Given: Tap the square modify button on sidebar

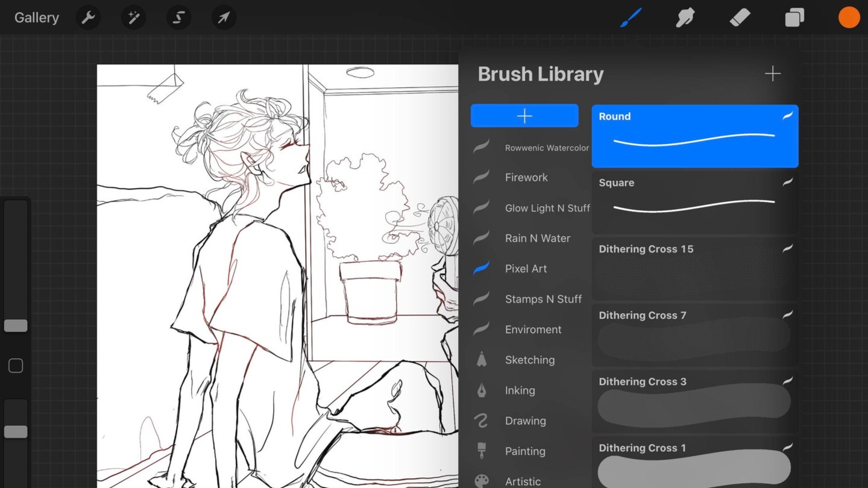Looking at the screenshot, I should click(x=16, y=366).
